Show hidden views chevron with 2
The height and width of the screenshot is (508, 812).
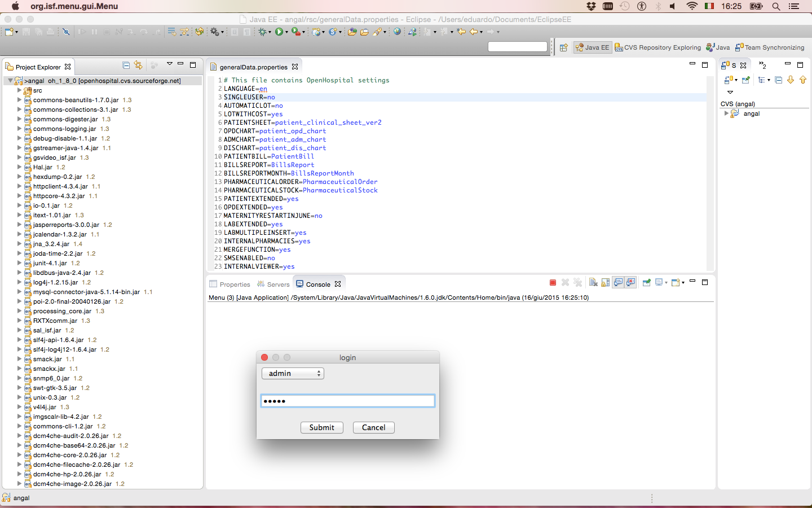pyautogui.click(x=762, y=65)
